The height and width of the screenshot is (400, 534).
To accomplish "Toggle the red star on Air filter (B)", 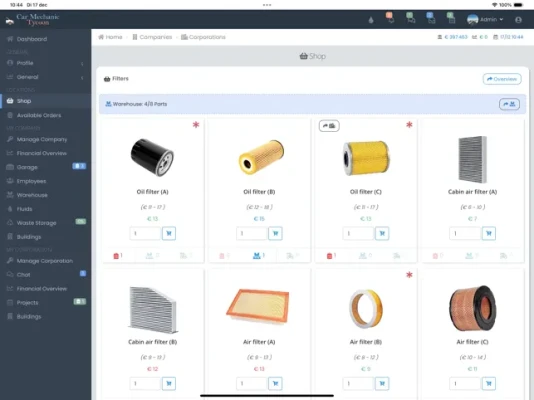I will (x=409, y=275).
